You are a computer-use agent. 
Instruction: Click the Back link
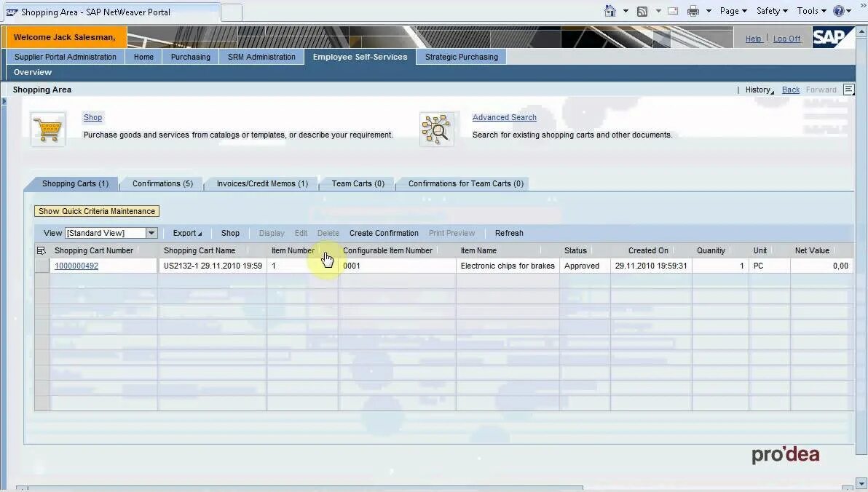coord(791,90)
